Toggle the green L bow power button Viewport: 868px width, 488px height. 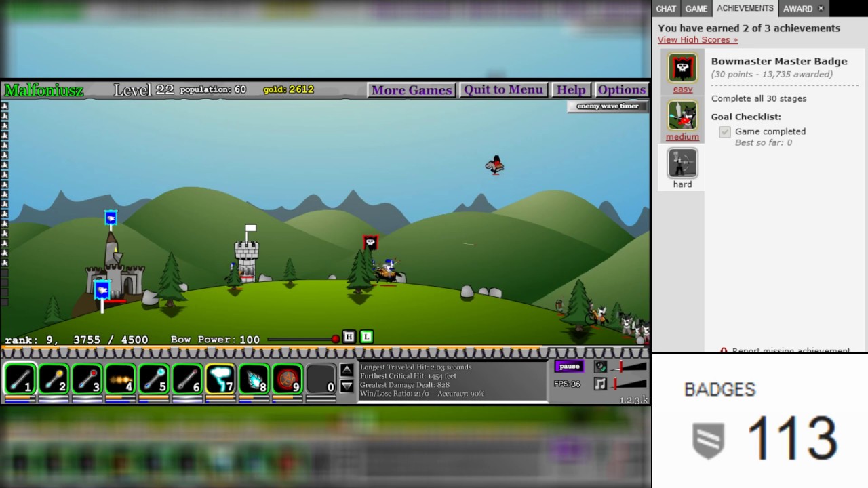pyautogui.click(x=366, y=337)
